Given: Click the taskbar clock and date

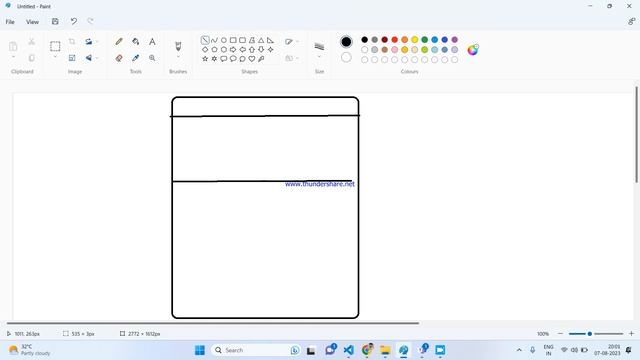Looking at the screenshot, I should pos(607,350).
